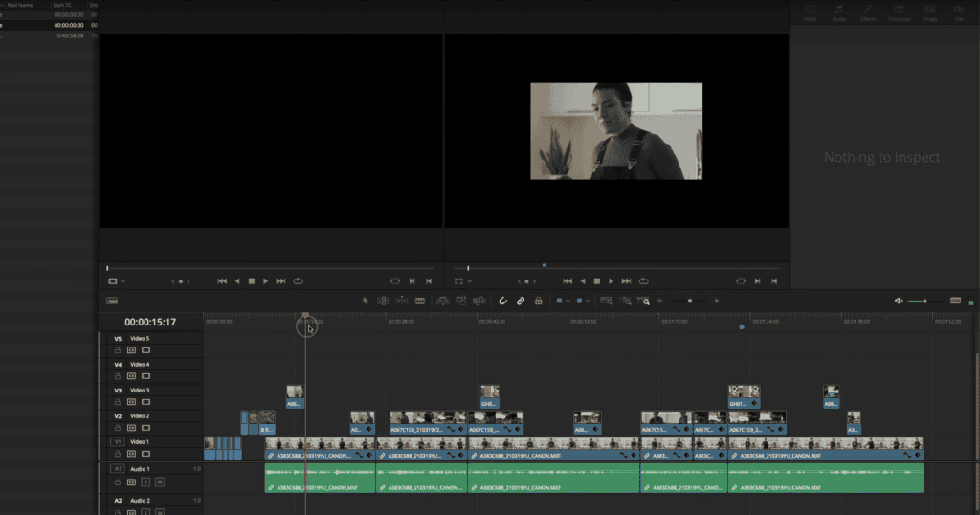980x515 pixels.
Task: Stop playback in the source viewer
Action: pyautogui.click(x=252, y=281)
